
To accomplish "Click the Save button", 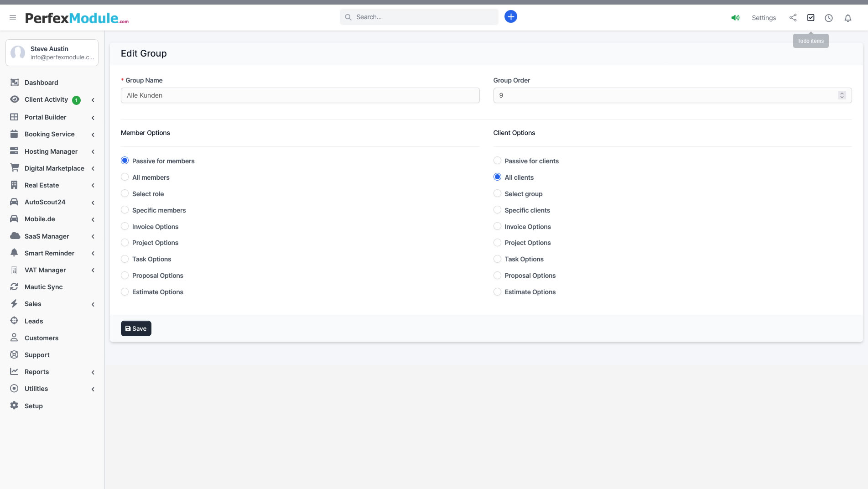I will pos(136,328).
